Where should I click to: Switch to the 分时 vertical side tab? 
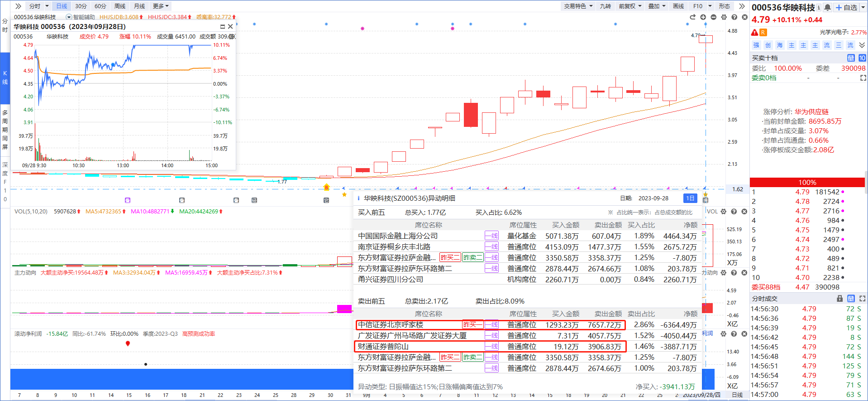[x=5, y=25]
